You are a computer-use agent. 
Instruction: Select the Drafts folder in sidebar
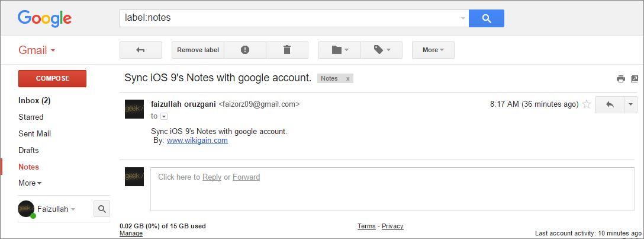click(28, 150)
